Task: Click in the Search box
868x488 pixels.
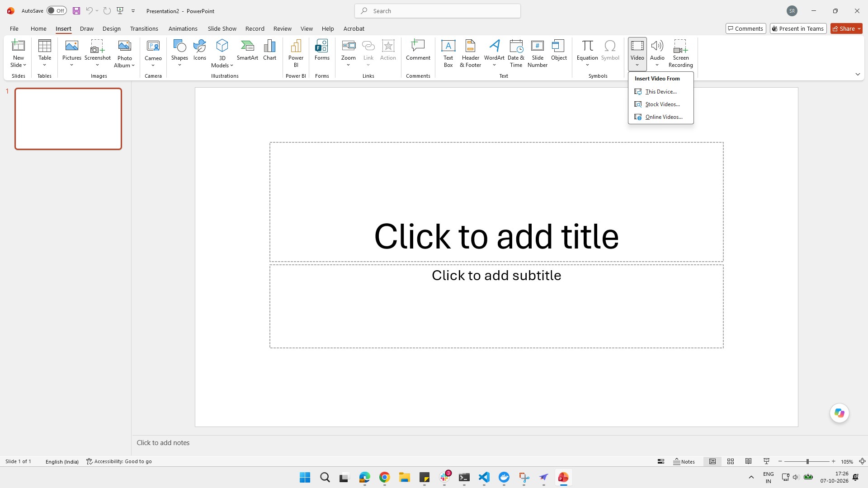Action: point(437,11)
